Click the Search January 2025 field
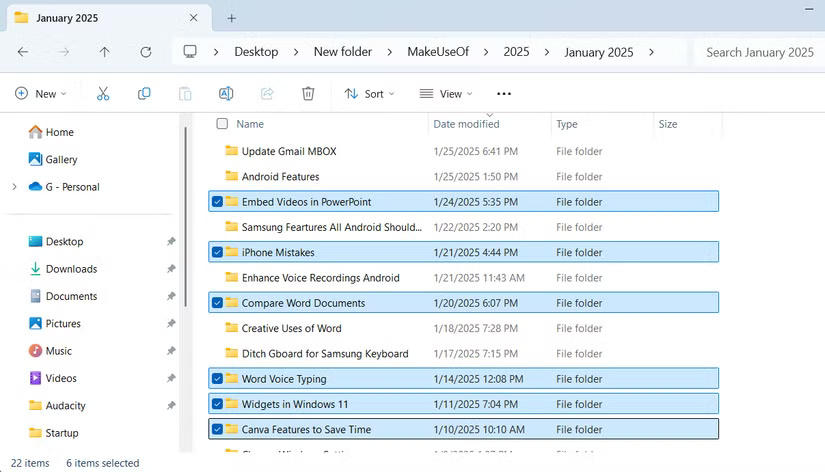The width and height of the screenshot is (825, 472). pos(760,52)
